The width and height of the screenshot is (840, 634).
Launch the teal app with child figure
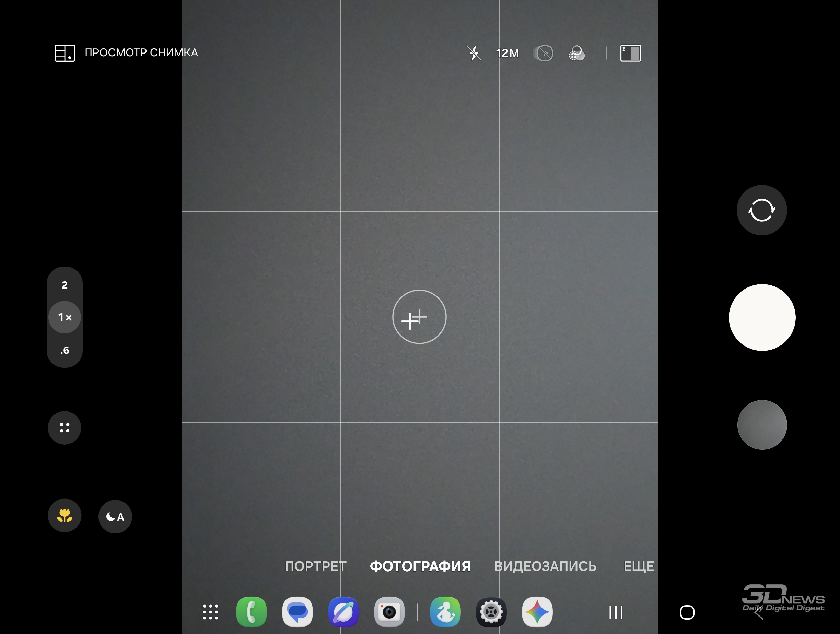tap(445, 612)
